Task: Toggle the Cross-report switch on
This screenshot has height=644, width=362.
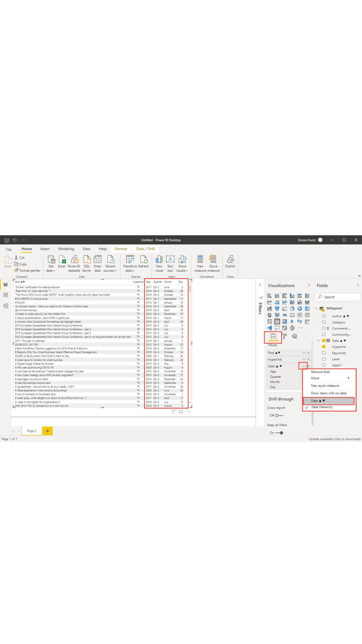Action: 279,416
